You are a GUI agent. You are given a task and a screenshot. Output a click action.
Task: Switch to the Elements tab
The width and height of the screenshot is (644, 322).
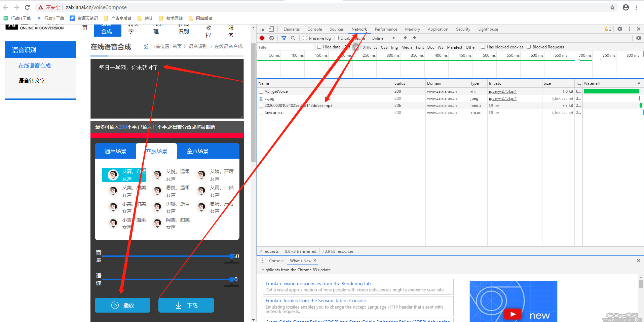[x=292, y=29]
